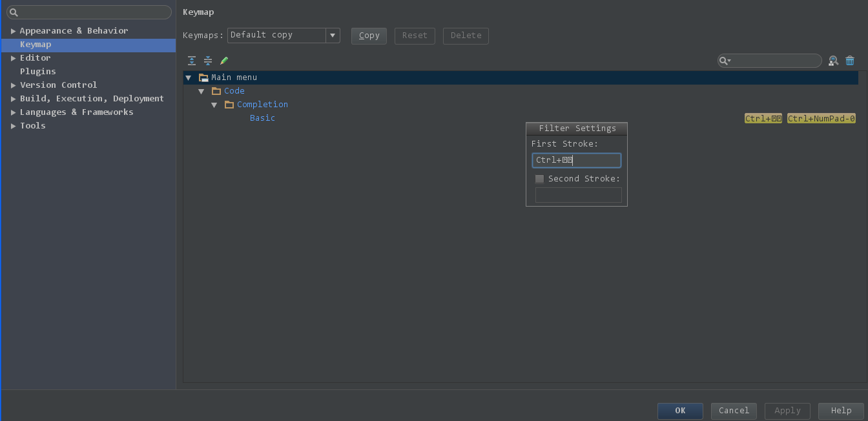Collapse the Main menu tree node
The width and height of the screenshot is (868, 421).
pos(189,77)
